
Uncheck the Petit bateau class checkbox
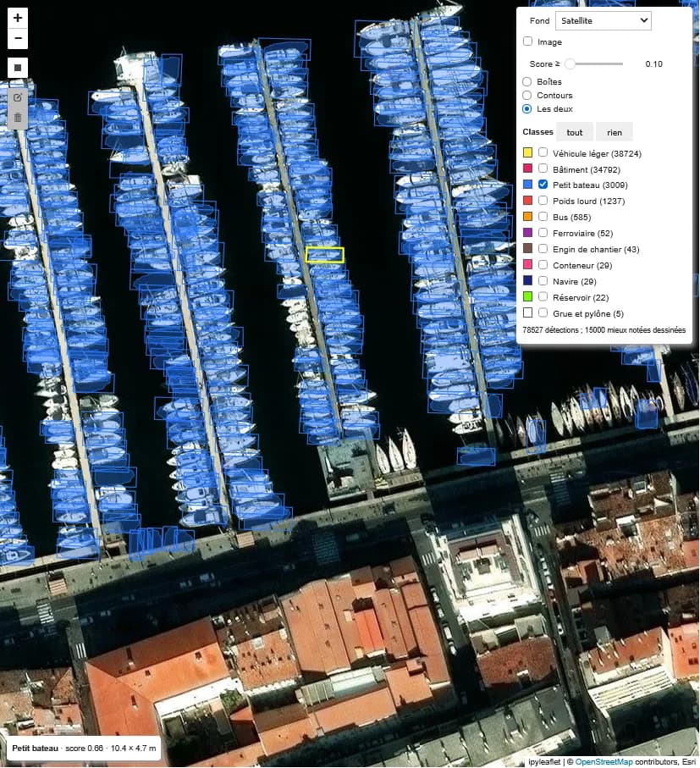(x=543, y=184)
